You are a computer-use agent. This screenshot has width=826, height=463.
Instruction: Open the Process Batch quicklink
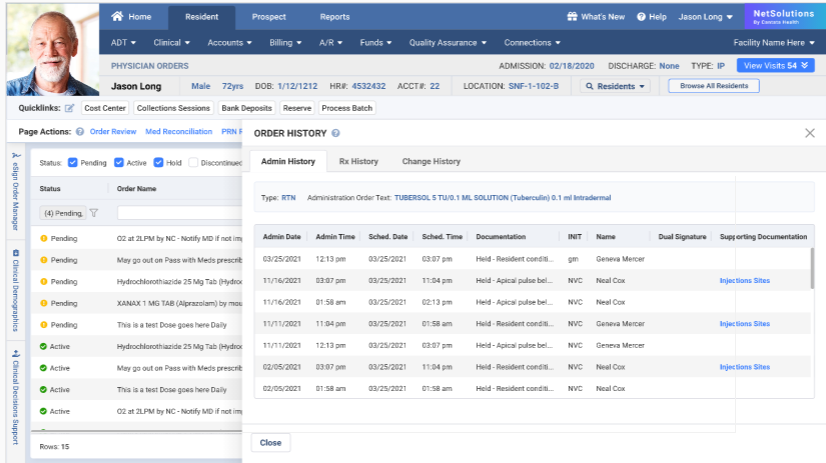pyautogui.click(x=347, y=108)
